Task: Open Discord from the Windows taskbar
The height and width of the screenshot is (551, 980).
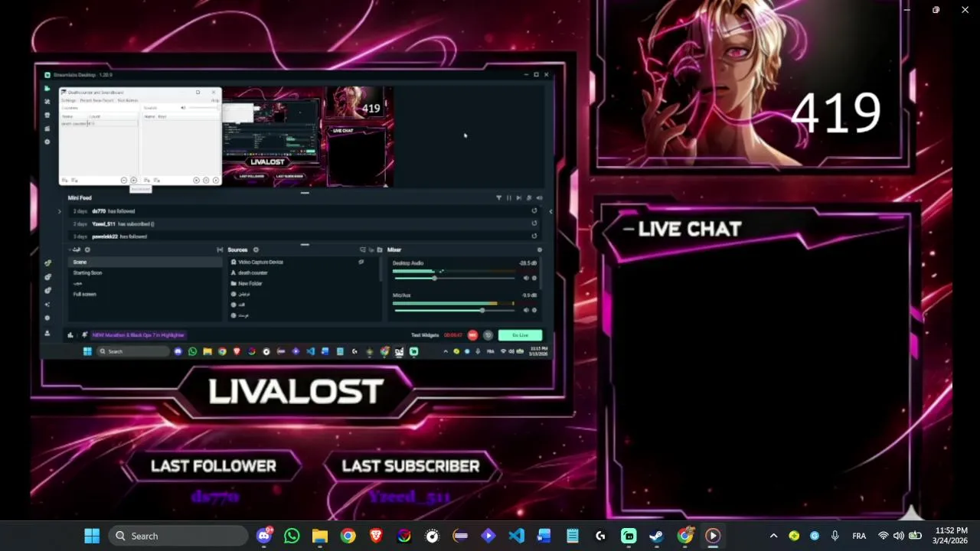Action: point(264,536)
